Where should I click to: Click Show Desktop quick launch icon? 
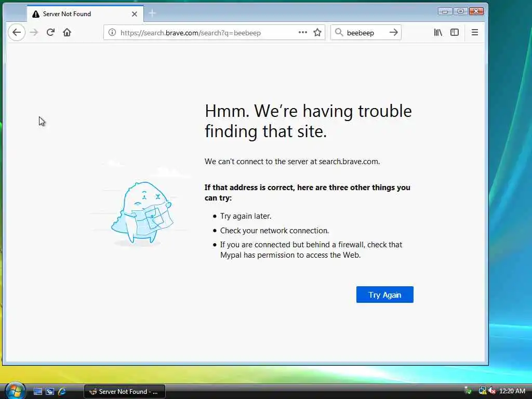click(x=37, y=392)
